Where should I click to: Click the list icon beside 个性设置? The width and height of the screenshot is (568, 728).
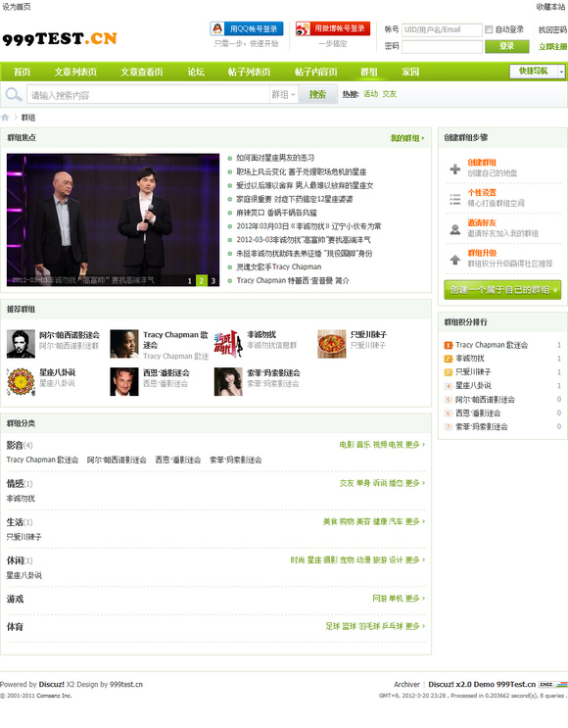pyautogui.click(x=455, y=199)
